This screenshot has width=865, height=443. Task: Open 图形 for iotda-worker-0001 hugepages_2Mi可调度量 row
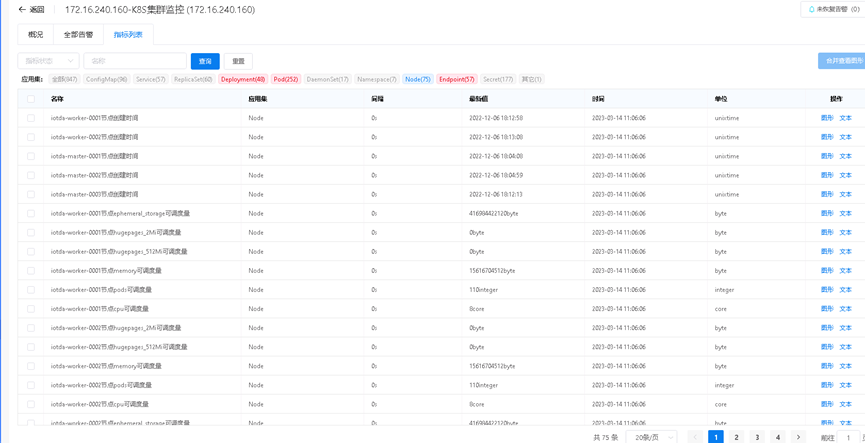coord(827,233)
